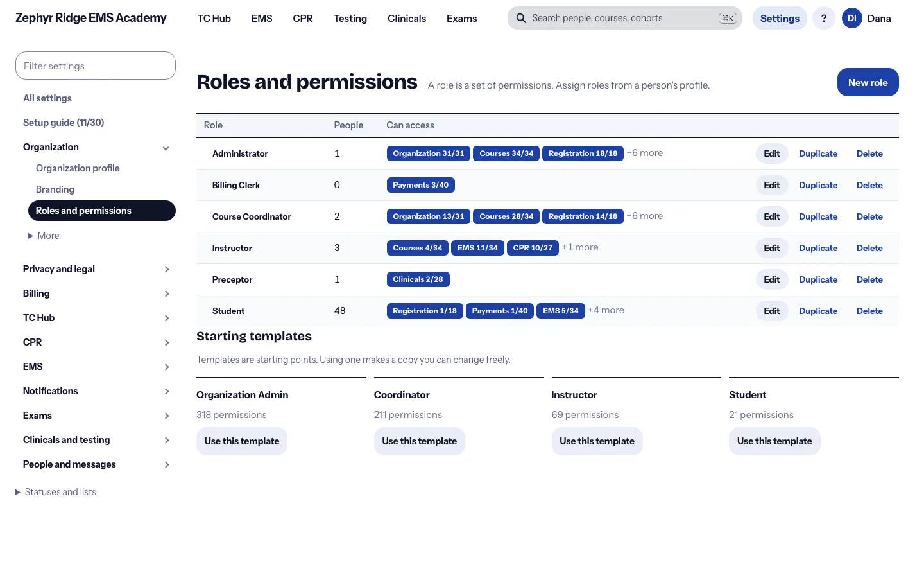Viewport: 924px width, 578px height.
Task: Expand the Billing settings section
Action: [x=96, y=293]
